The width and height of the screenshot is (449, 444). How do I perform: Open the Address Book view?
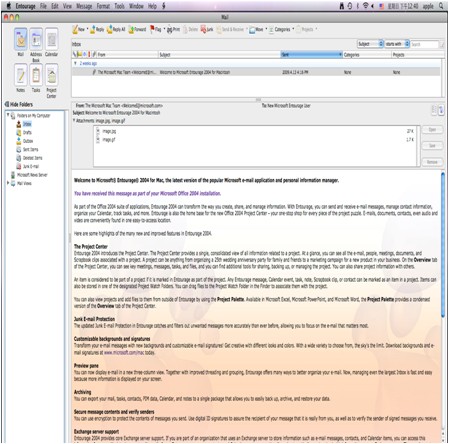(x=36, y=39)
